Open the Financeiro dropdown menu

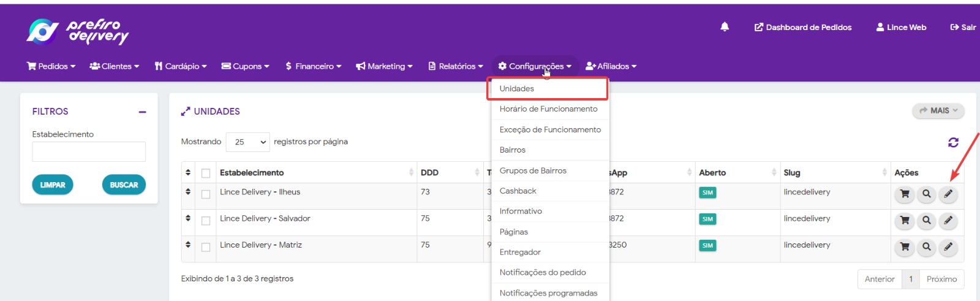pos(313,66)
